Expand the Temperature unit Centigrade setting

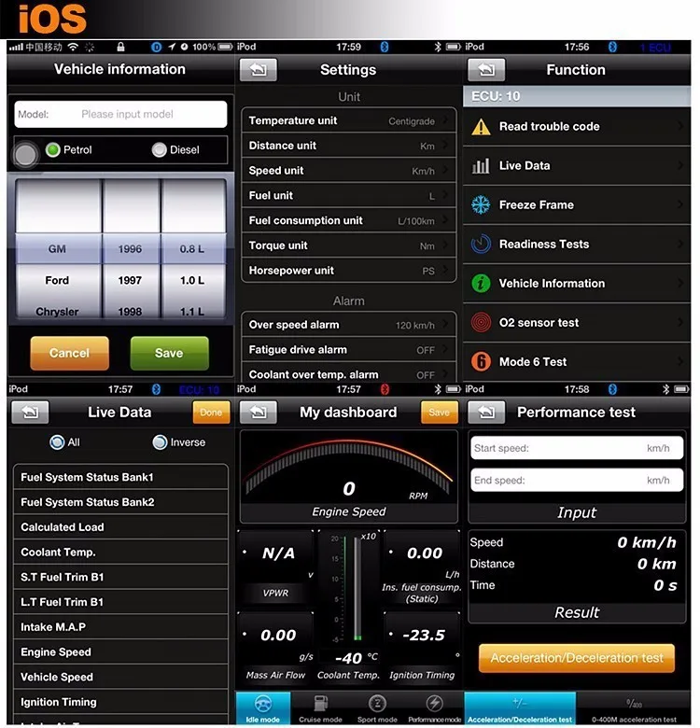click(348, 120)
